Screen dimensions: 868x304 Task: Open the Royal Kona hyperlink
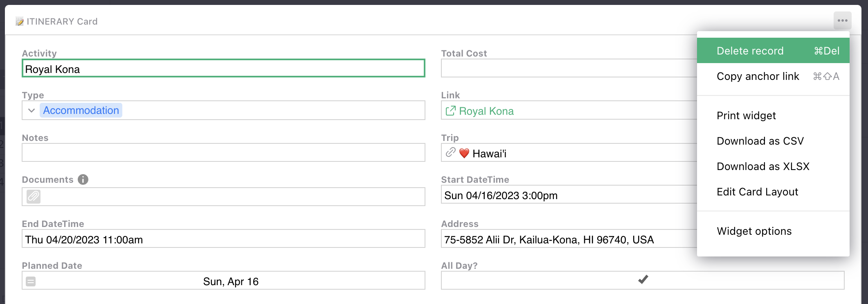[x=486, y=111]
